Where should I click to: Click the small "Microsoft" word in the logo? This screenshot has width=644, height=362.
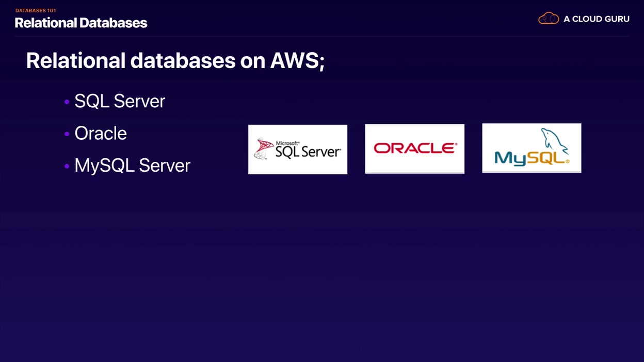click(287, 143)
